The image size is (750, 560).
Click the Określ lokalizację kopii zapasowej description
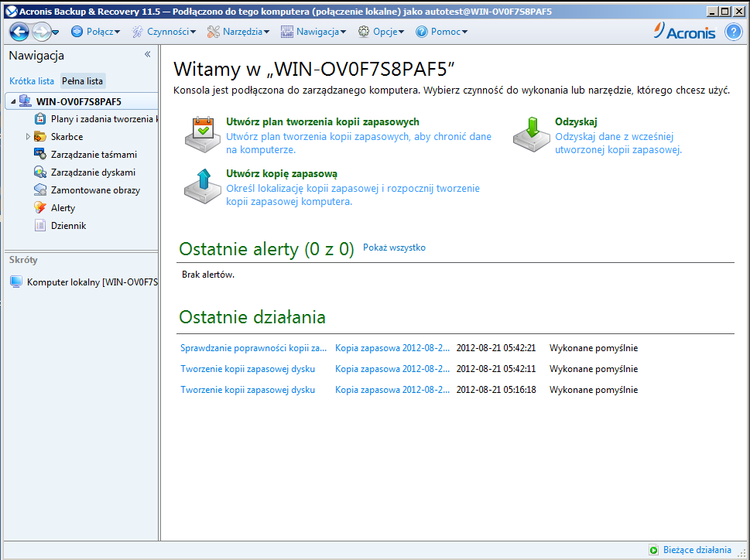(353, 195)
